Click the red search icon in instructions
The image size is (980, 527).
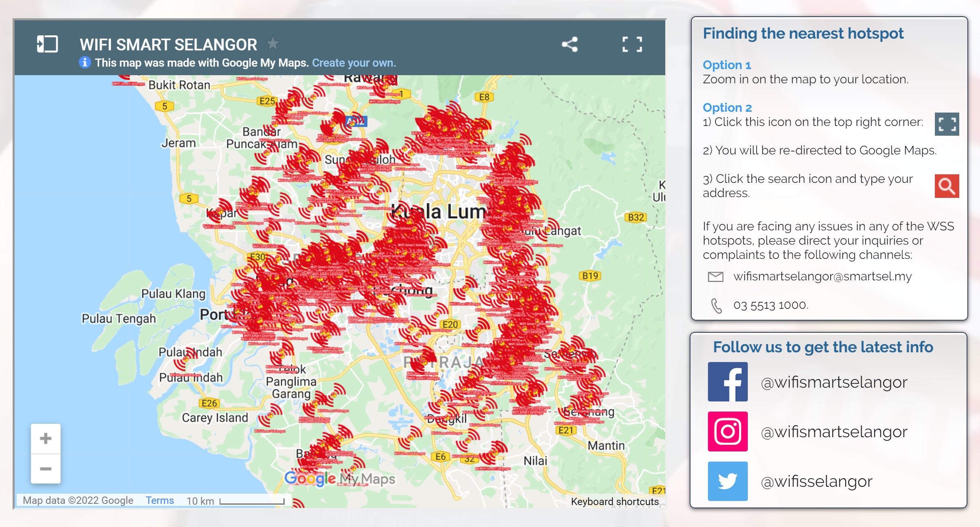947,186
